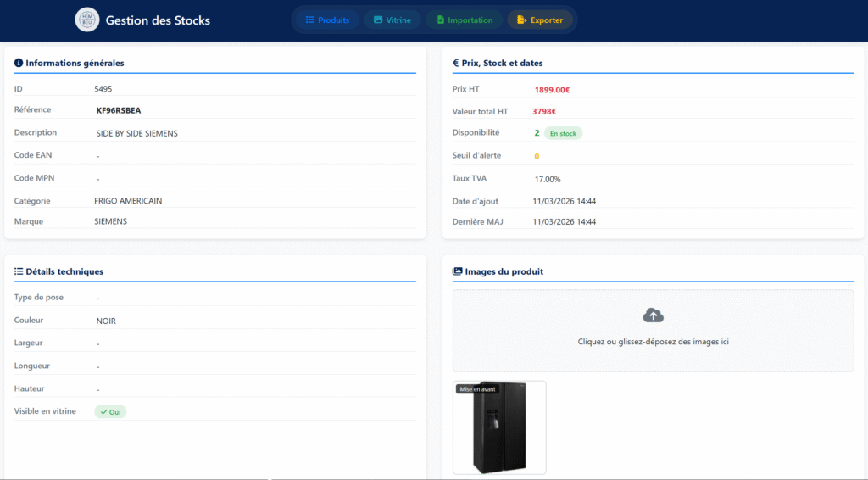
Task: Click the Exporter button
Action: (540, 20)
